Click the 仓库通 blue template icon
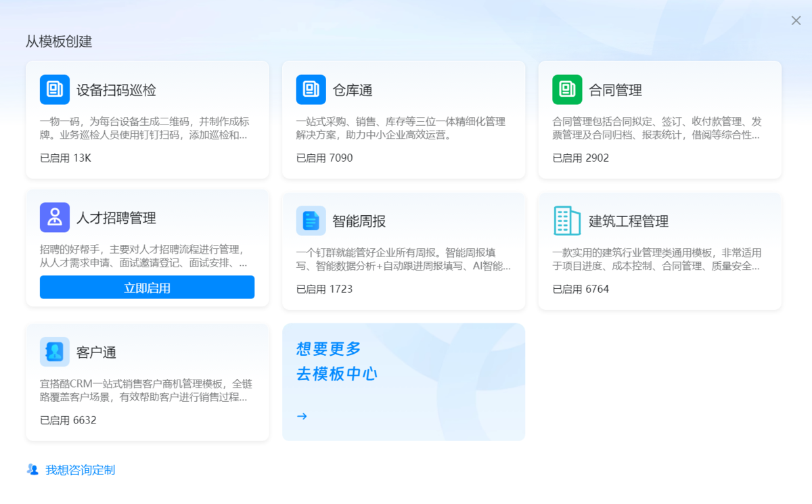Screen dimensions: 812x504 [311, 89]
